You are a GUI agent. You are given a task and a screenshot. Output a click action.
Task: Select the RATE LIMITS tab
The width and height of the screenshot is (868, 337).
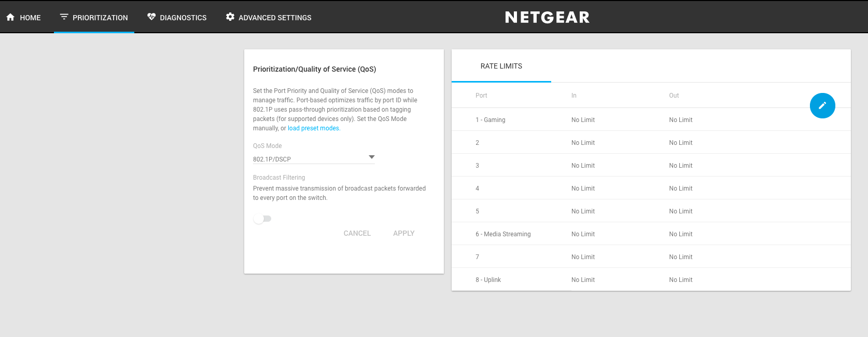click(501, 66)
